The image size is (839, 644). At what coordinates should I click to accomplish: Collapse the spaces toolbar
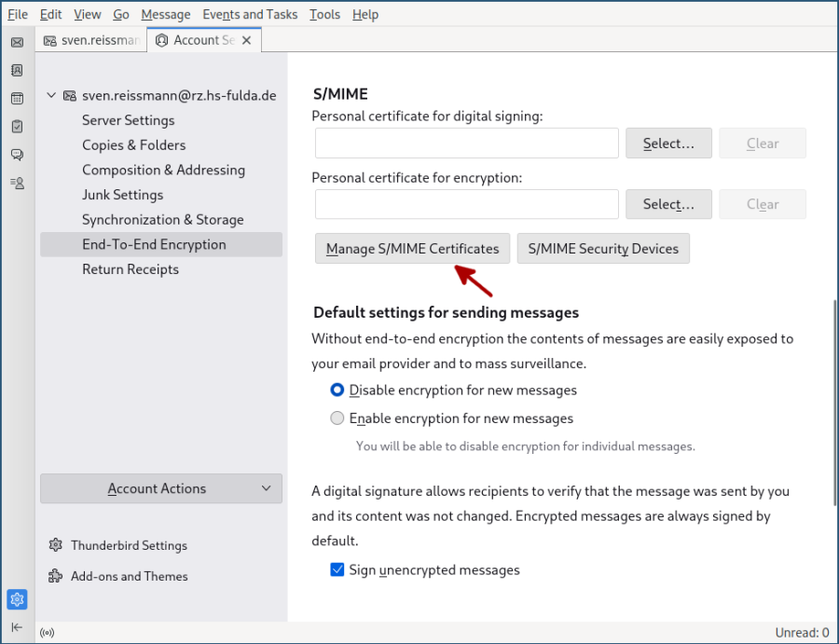click(17, 626)
